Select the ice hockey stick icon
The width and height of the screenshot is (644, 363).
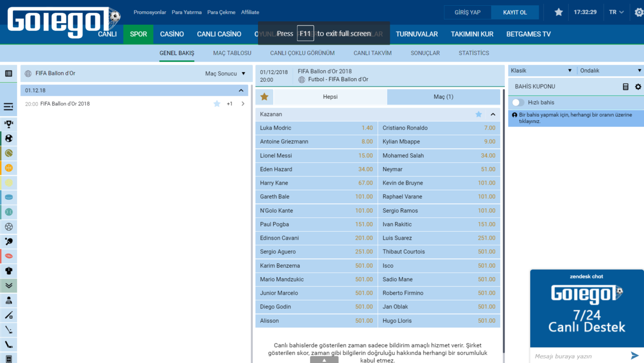point(9,344)
